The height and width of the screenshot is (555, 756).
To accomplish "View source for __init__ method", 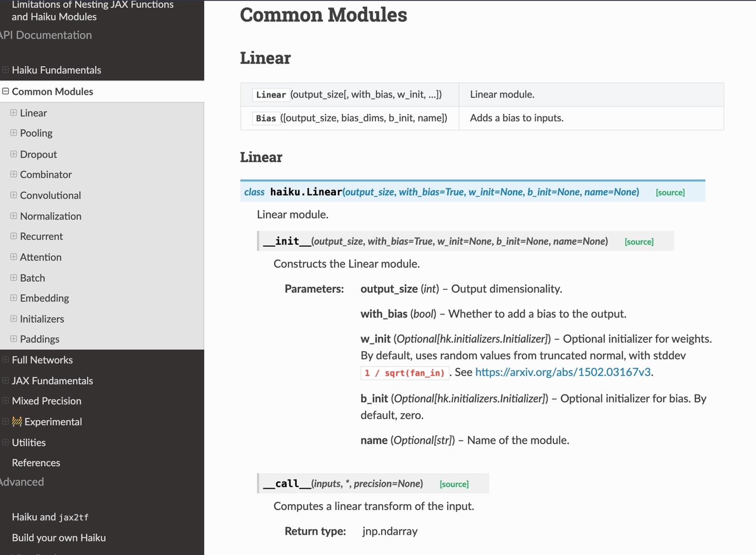I will click(639, 242).
